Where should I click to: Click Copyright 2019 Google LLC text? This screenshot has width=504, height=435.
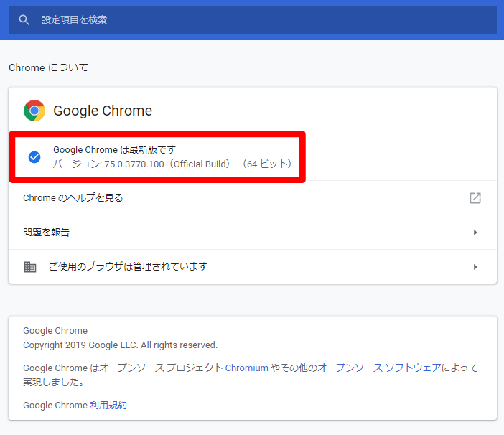(x=120, y=345)
